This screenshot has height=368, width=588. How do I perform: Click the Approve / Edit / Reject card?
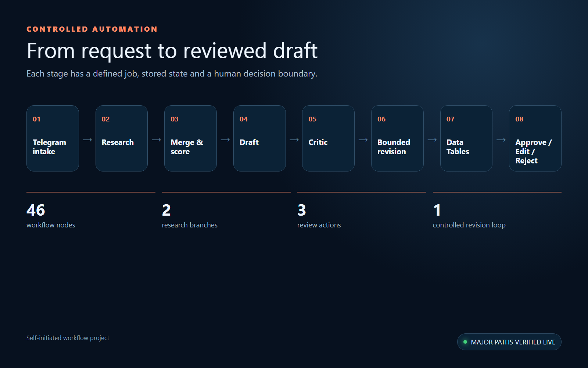535,138
